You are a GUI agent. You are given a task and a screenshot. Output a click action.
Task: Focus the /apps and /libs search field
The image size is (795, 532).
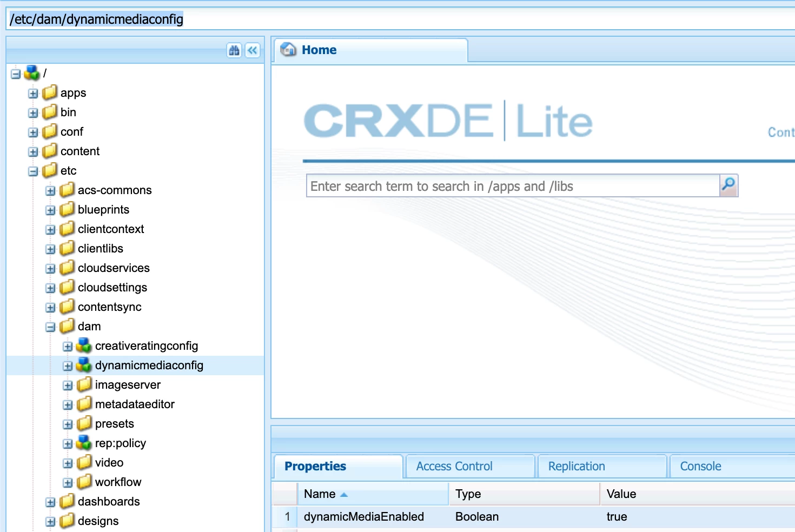coord(513,186)
